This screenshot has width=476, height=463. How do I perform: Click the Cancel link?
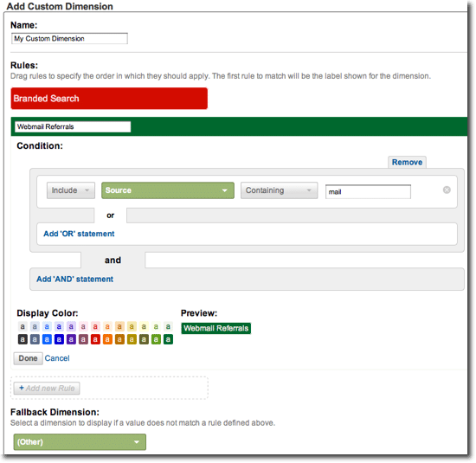point(57,358)
